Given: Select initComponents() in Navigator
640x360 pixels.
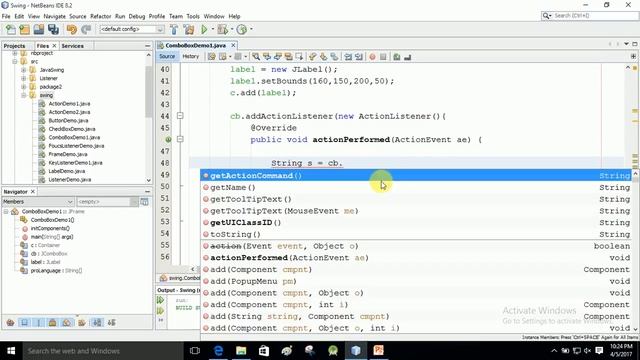Looking at the screenshot, I should click(50, 229).
